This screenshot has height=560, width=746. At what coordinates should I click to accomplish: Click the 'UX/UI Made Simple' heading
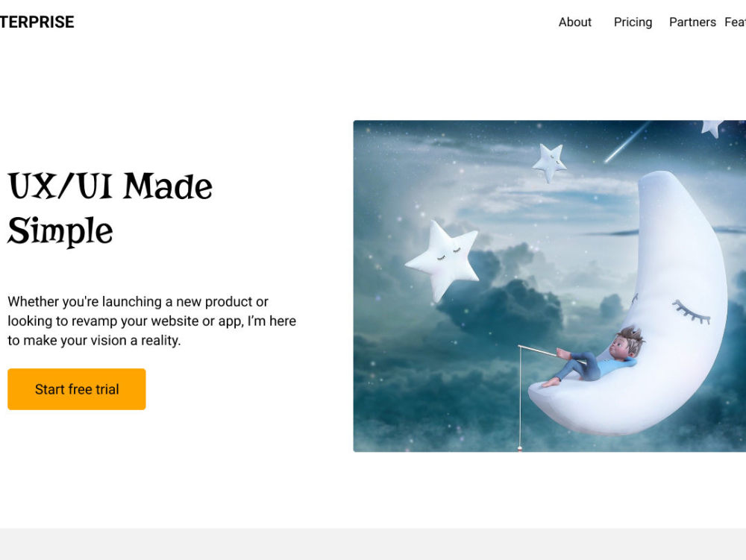click(x=110, y=208)
